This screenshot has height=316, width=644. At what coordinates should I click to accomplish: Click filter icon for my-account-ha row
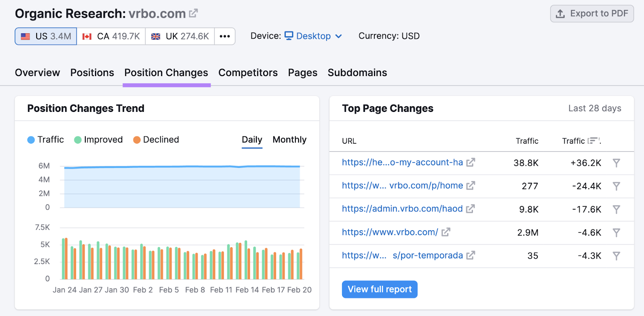(616, 163)
